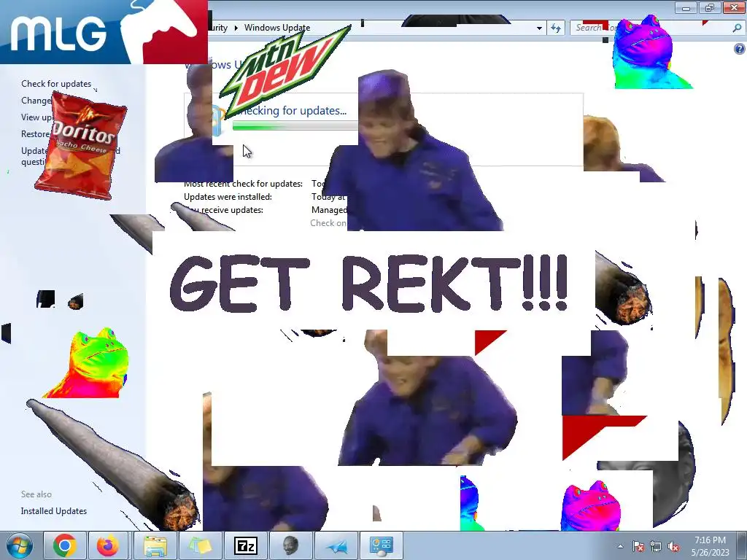The image size is (747, 560).
Task: Click the checking for updates progress bar
Action: coord(295,126)
